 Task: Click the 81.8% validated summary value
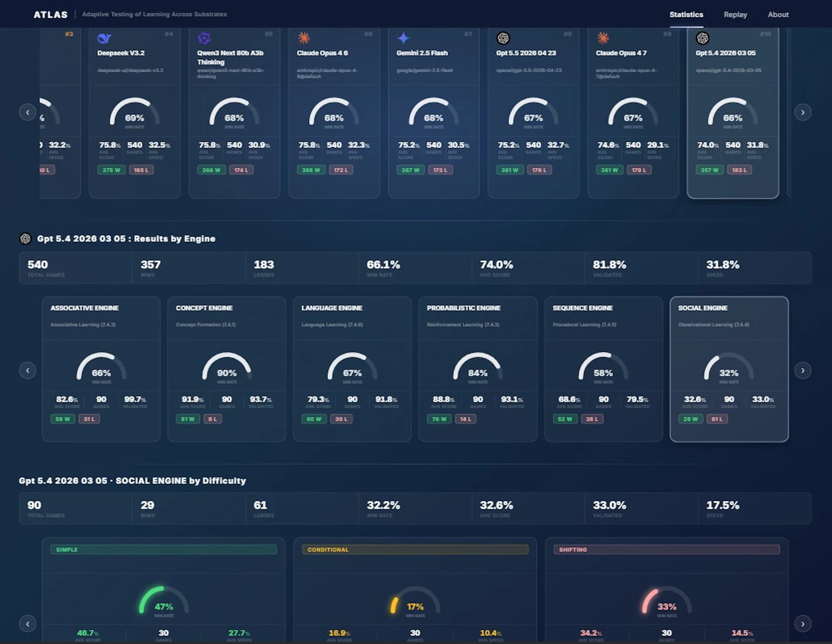[609, 265]
